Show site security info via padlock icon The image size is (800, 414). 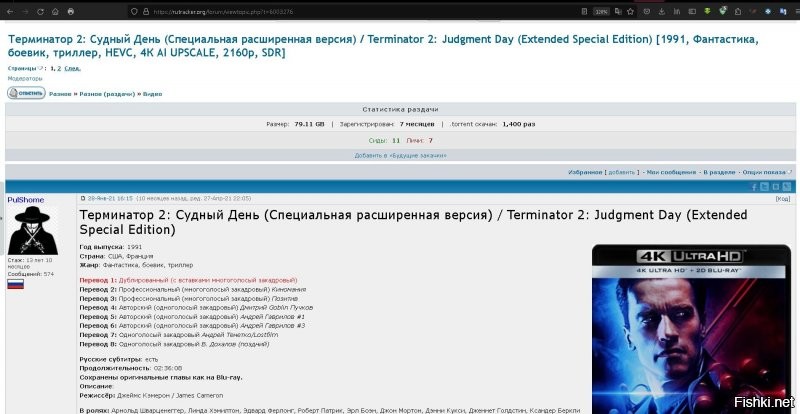[x=146, y=11]
